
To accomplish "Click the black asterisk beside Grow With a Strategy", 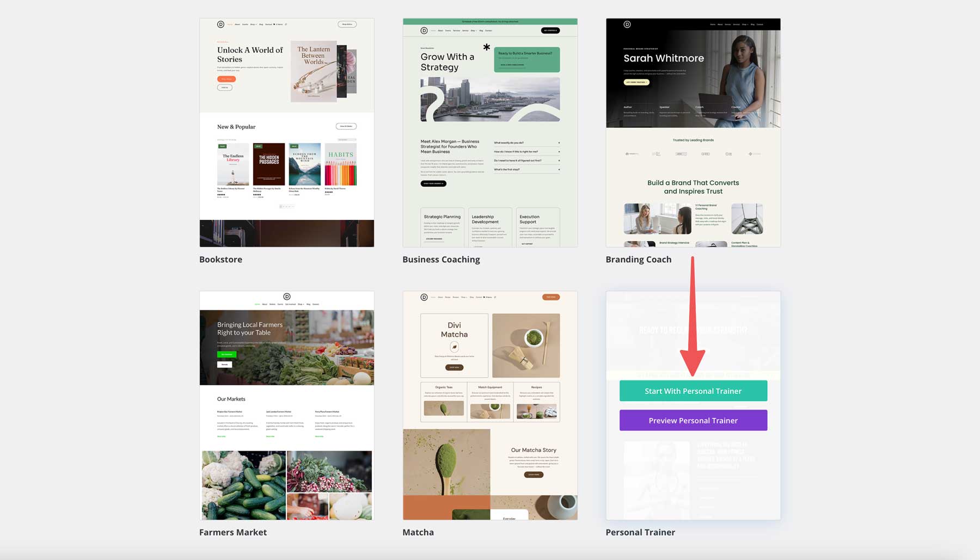I will [x=486, y=47].
